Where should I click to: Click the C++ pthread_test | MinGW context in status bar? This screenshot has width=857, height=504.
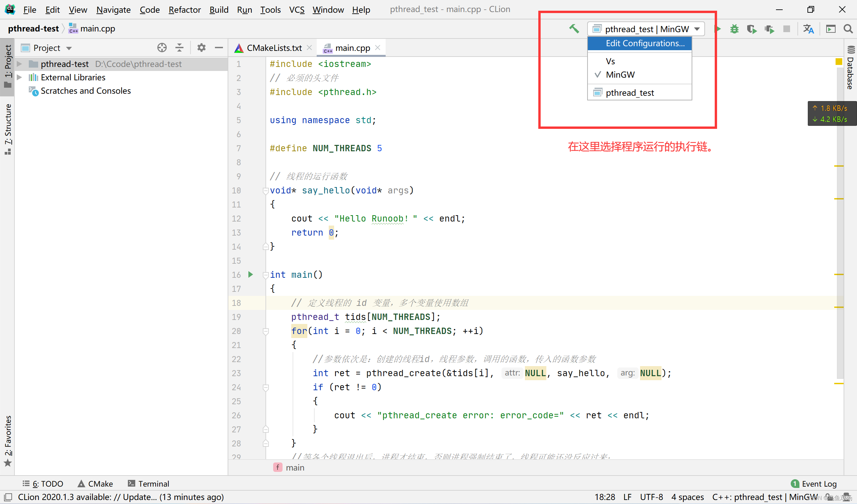coord(765,497)
